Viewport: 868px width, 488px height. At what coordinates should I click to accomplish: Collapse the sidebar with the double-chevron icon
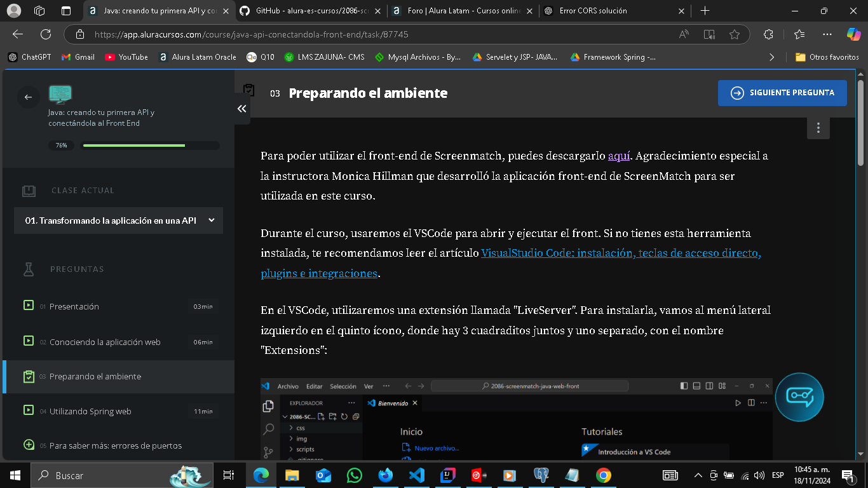click(x=241, y=109)
